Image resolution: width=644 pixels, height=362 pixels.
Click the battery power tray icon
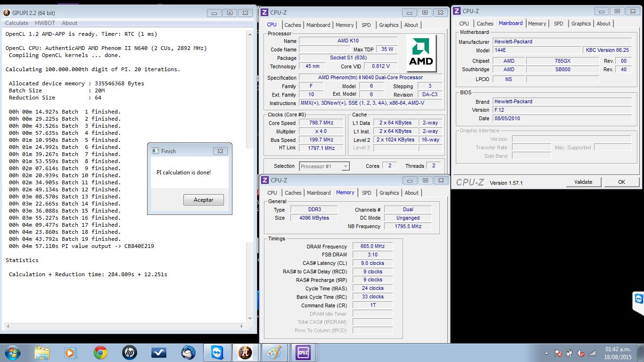pos(570,353)
